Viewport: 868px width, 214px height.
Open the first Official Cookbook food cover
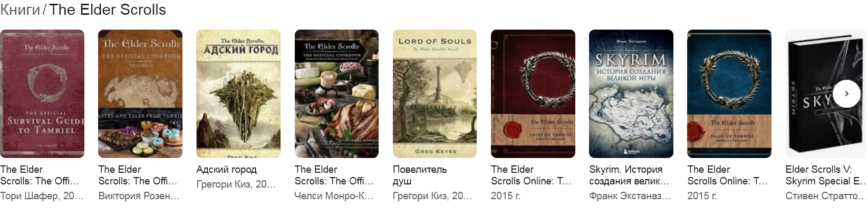point(336,94)
